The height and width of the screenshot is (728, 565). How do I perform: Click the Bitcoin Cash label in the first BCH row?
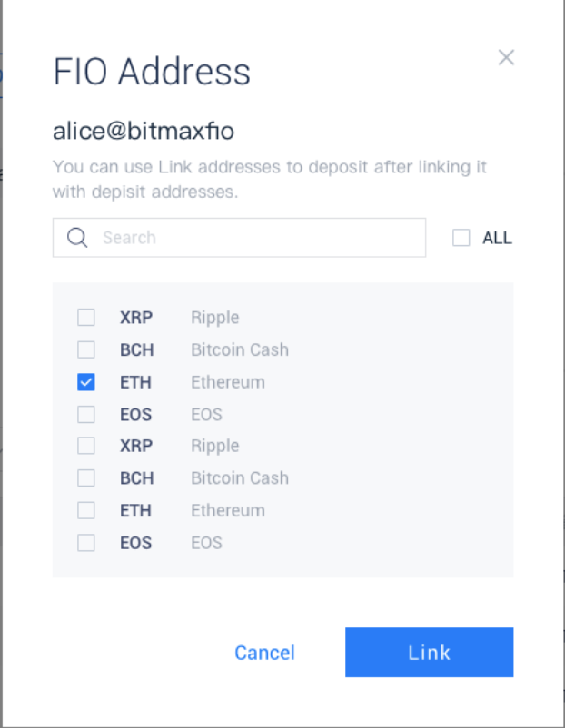pyautogui.click(x=240, y=349)
